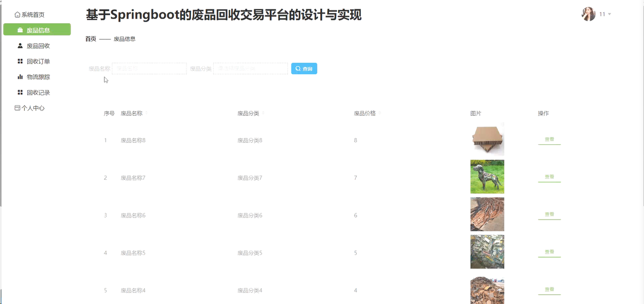Click the 操作 column header
This screenshot has width=644, height=304.
click(543, 113)
